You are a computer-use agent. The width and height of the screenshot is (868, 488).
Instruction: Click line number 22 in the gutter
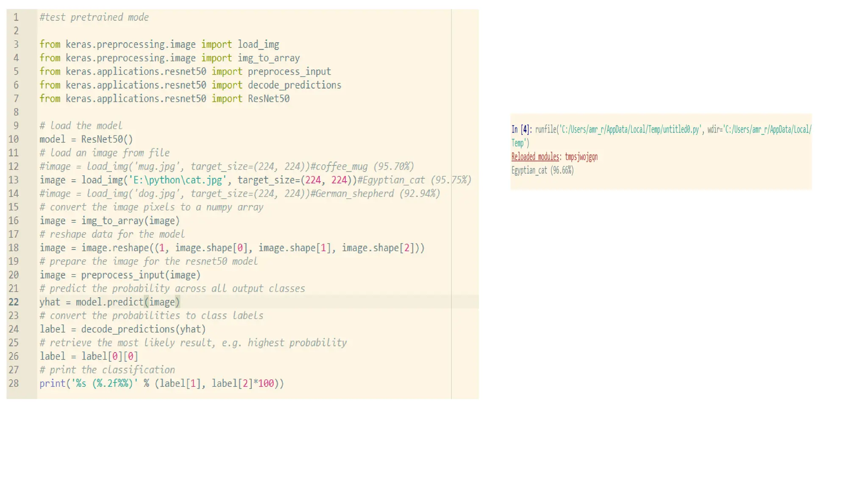point(14,302)
